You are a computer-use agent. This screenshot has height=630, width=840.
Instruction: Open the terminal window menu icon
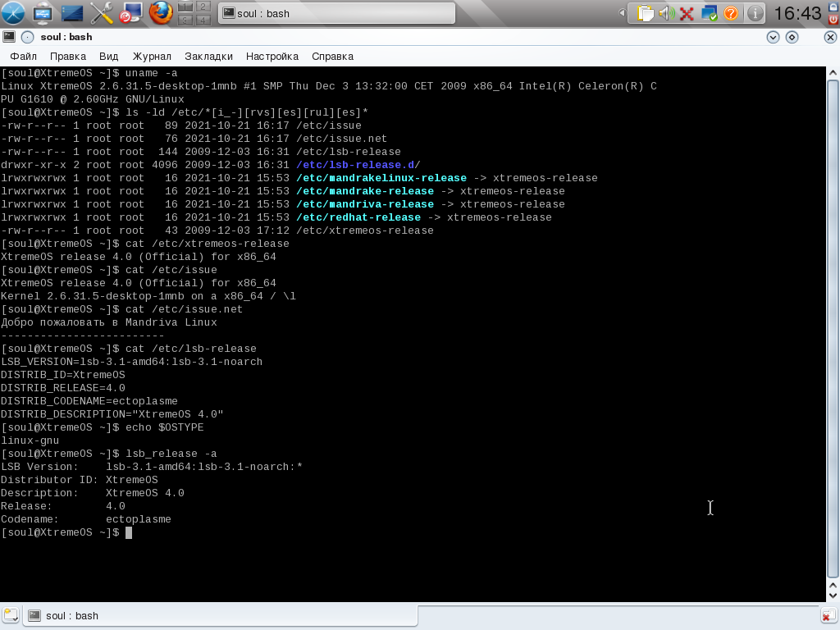pyautogui.click(x=8, y=36)
